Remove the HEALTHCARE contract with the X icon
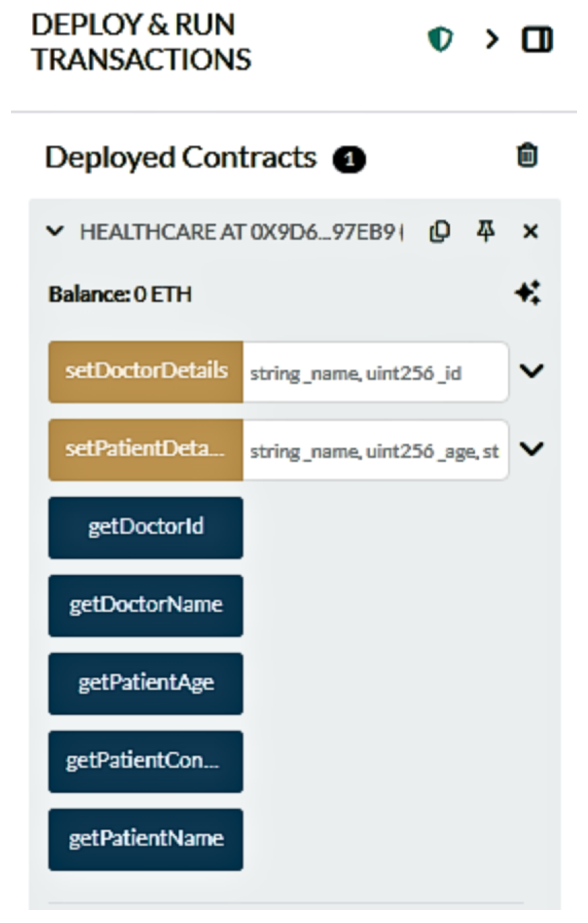 pos(530,231)
